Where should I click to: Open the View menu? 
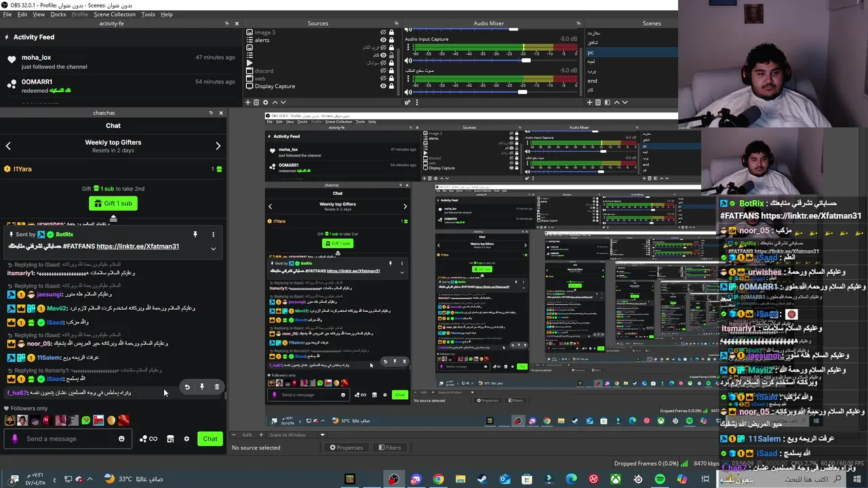coord(39,14)
